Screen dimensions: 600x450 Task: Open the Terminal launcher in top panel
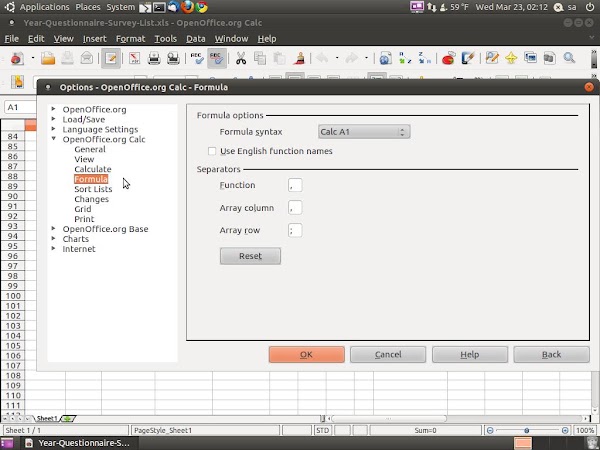coord(159,7)
